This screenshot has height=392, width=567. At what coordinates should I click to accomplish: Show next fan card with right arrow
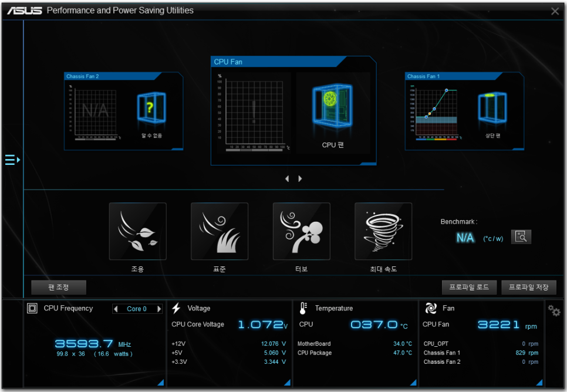[x=300, y=178]
